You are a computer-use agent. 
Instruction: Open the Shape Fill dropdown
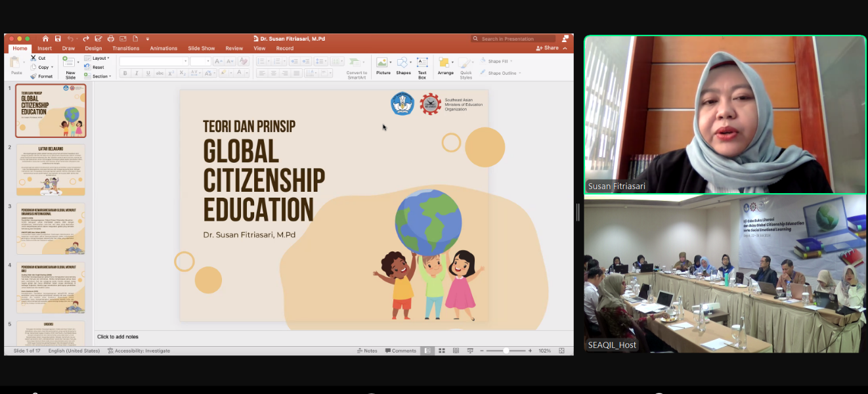[x=496, y=61]
